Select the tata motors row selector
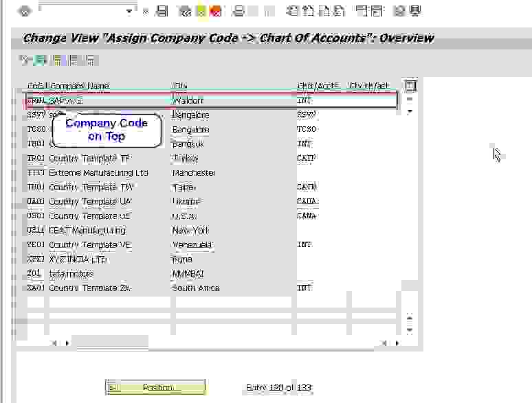 [x=21, y=274]
